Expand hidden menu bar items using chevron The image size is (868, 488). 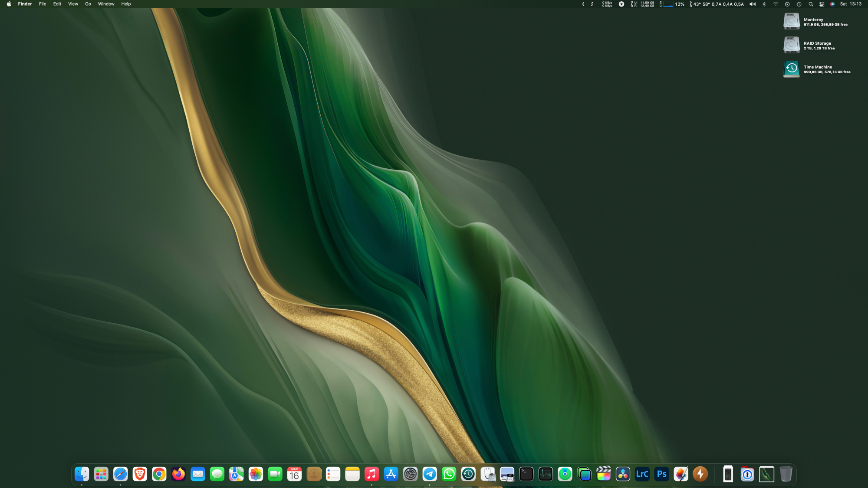pyautogui.click(x=583, y=4)
